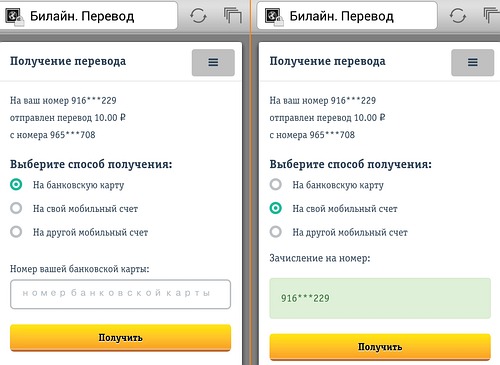Click the green 916***229 number field
The image size is (500, 365).
pos(380,298)
